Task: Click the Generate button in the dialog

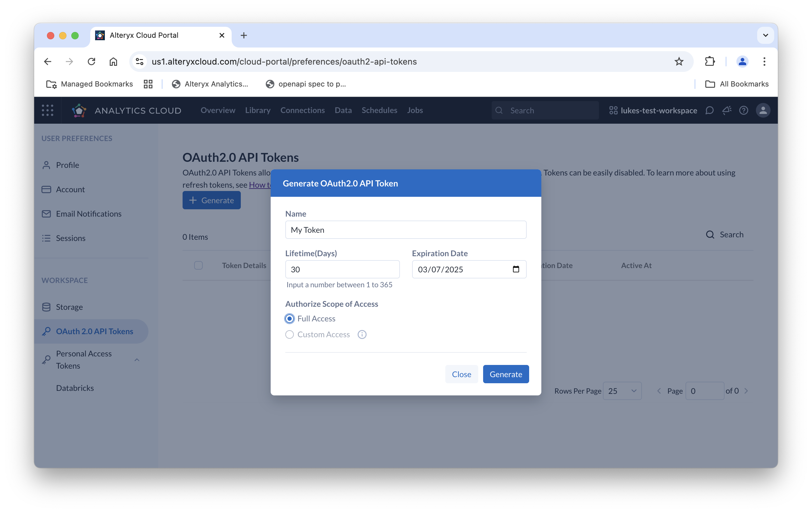Action: tap(505, 374)
